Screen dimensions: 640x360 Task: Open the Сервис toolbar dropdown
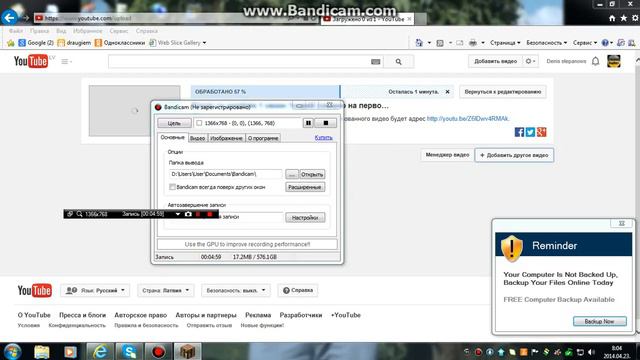585,42
